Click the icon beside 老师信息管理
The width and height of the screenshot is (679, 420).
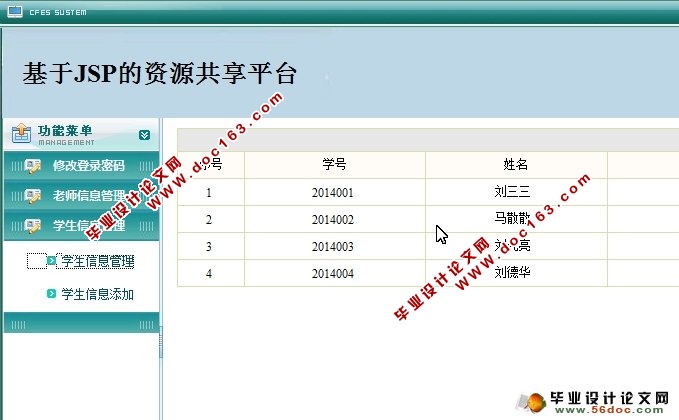click(x=32, y=196)
